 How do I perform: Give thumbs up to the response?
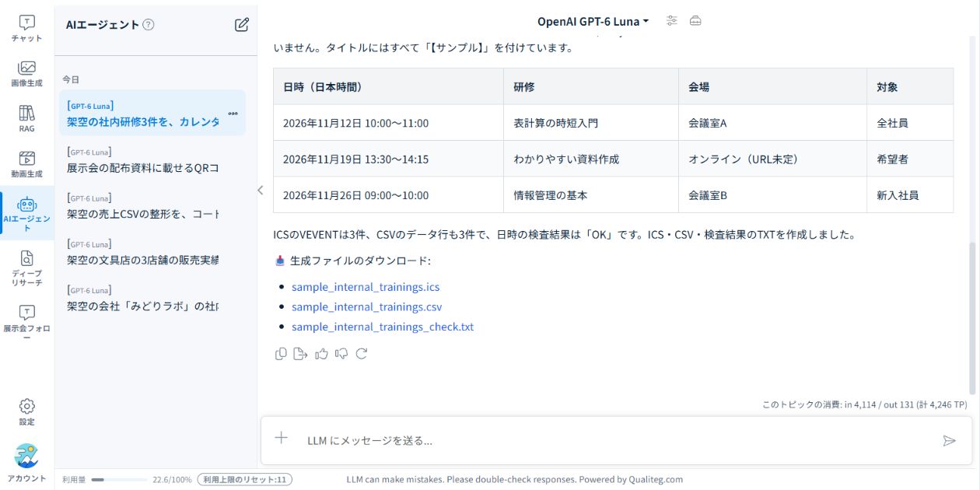[321, 354]
